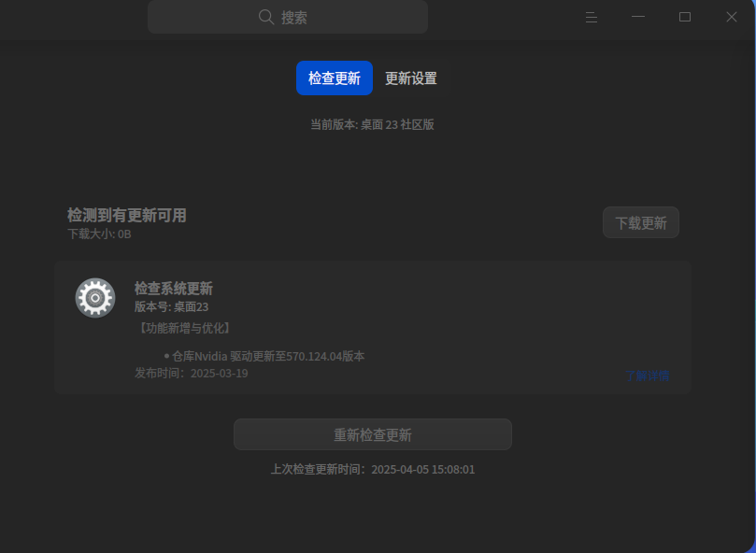The width and height of the screenshot is (756, 553).
Task: Click the search box labeled 搜索
Action: [288, 17]
